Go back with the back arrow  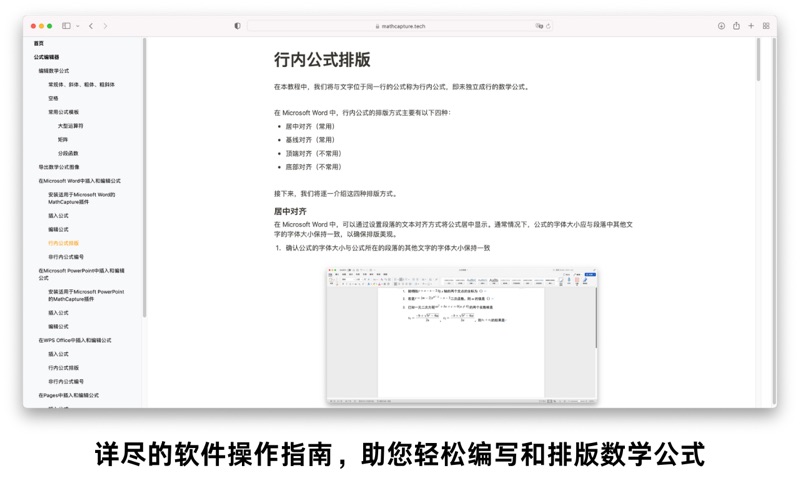point(91,26)
